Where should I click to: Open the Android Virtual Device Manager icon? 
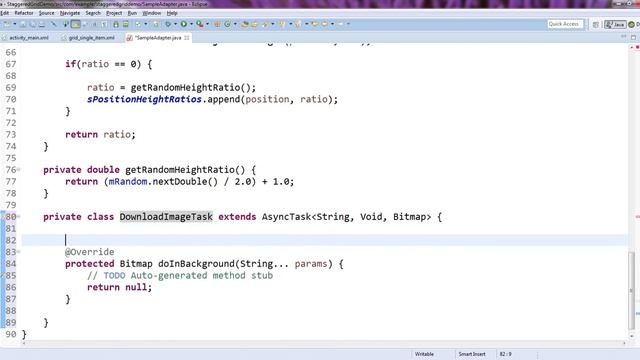tap(126, 24)
